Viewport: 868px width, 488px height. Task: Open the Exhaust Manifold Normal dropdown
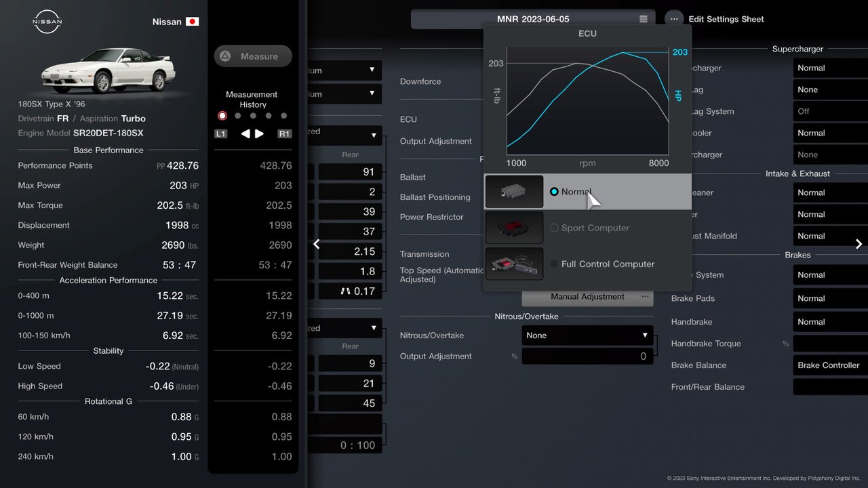[831, 236]
